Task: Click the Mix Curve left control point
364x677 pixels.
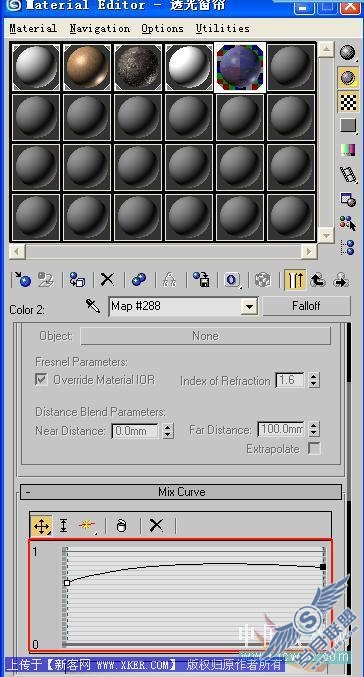Action: coord(67,583)
